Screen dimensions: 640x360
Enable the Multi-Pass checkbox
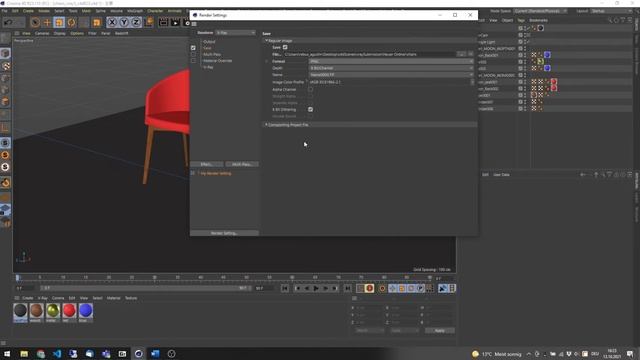tap(193, 54)
